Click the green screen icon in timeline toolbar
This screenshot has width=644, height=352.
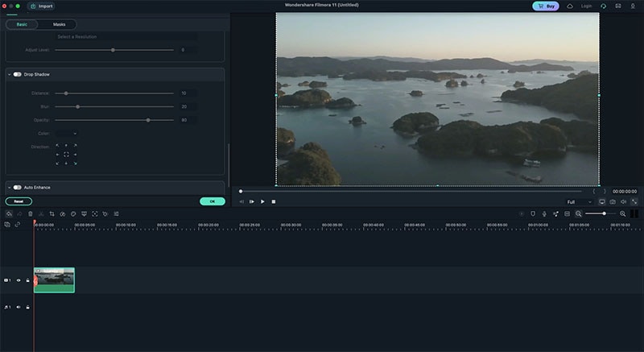coord(84,213)
